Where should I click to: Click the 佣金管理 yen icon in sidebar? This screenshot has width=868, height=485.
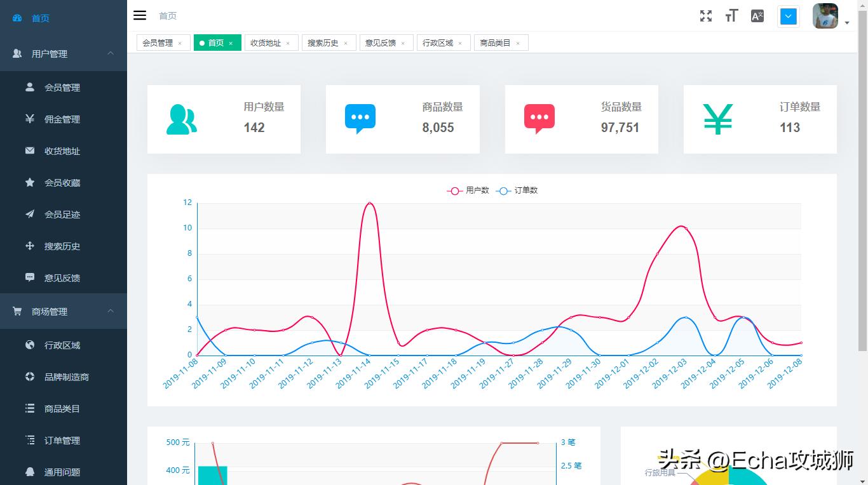click(x=30, y=119)
